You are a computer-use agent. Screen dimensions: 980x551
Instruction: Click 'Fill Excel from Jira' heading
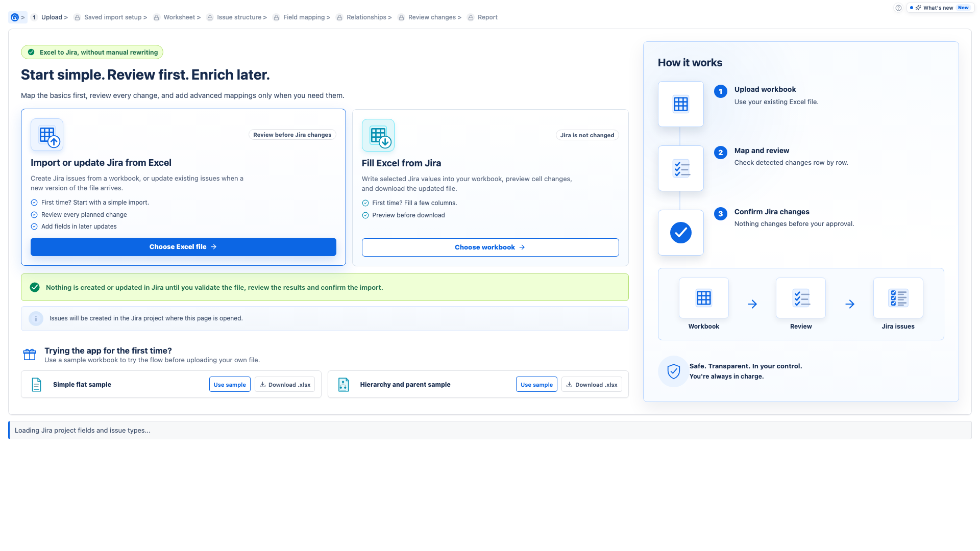pyautogui.click(x=401, y=163)
